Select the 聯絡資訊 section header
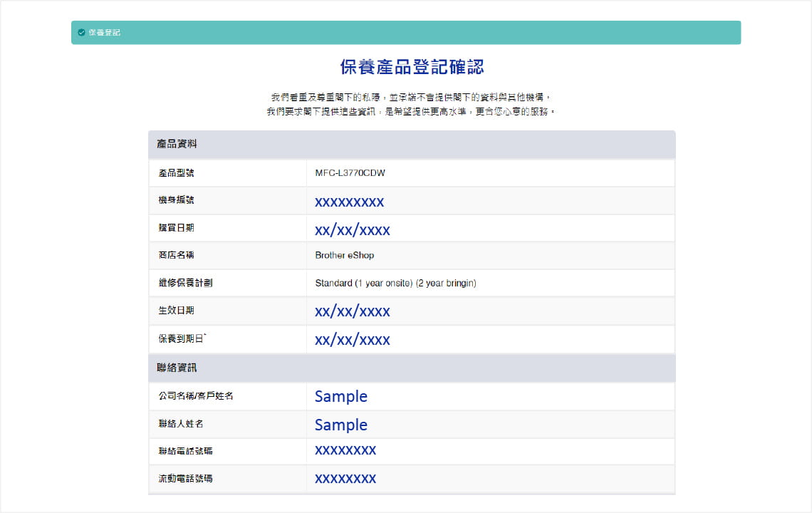Image resolution: width=812 pixels, height=513 pixels. (x=177, y=368)
